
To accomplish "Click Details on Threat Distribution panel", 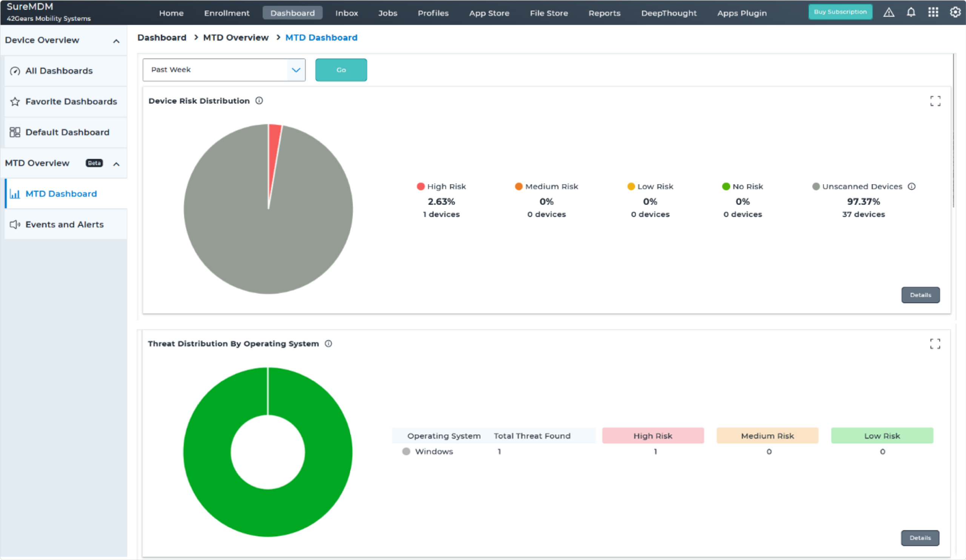I will coord(920,538).
